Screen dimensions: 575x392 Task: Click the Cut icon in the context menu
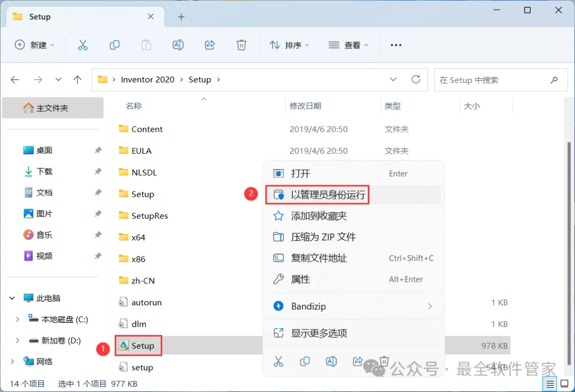278,362
